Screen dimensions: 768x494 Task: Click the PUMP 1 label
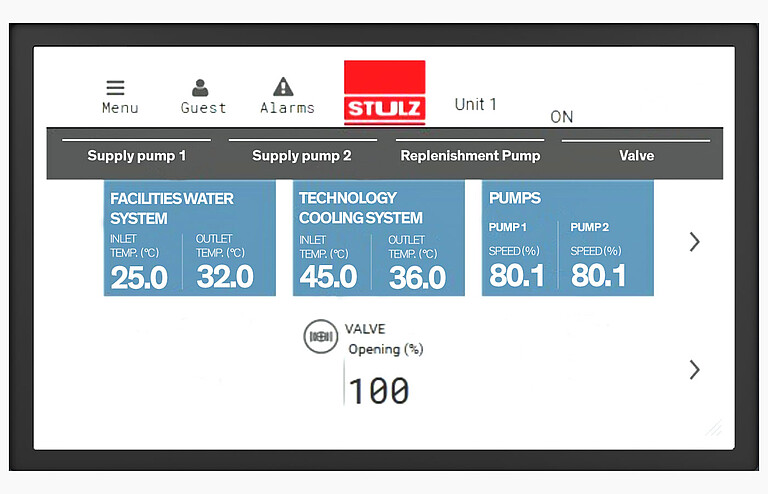click(507, 227)
